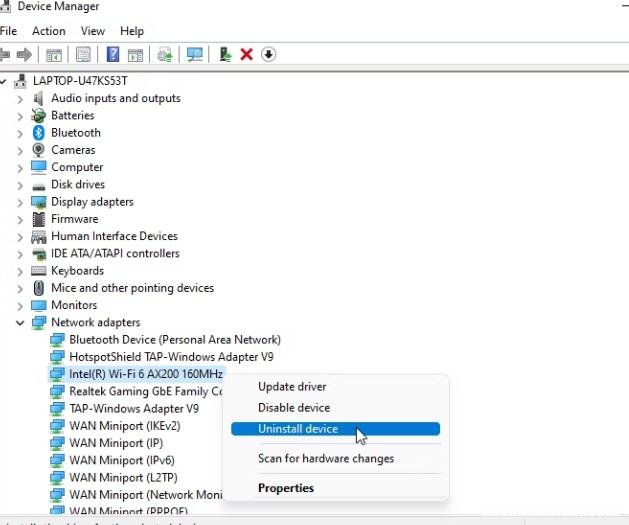Select WAN Miniport (IKEv2)

[125, 426]
